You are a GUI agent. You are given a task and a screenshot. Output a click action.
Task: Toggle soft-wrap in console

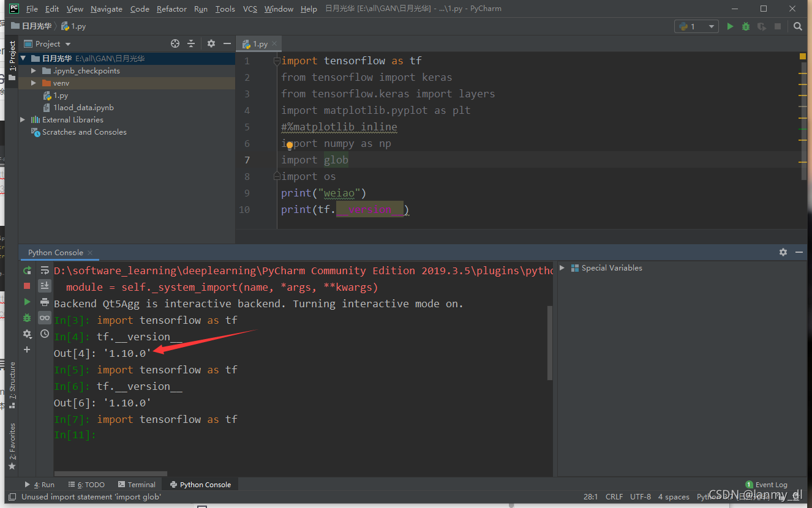point(45,270)
